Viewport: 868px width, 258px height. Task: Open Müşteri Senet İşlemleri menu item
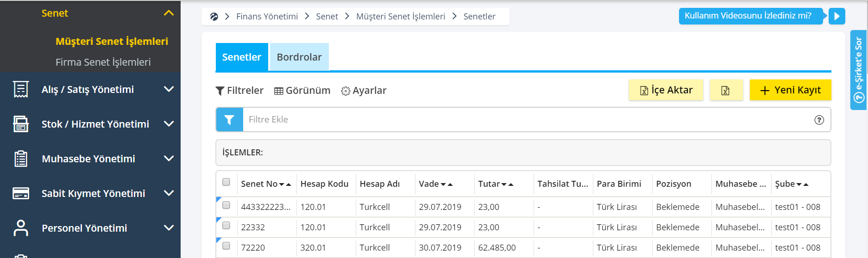tap(112, 41)
